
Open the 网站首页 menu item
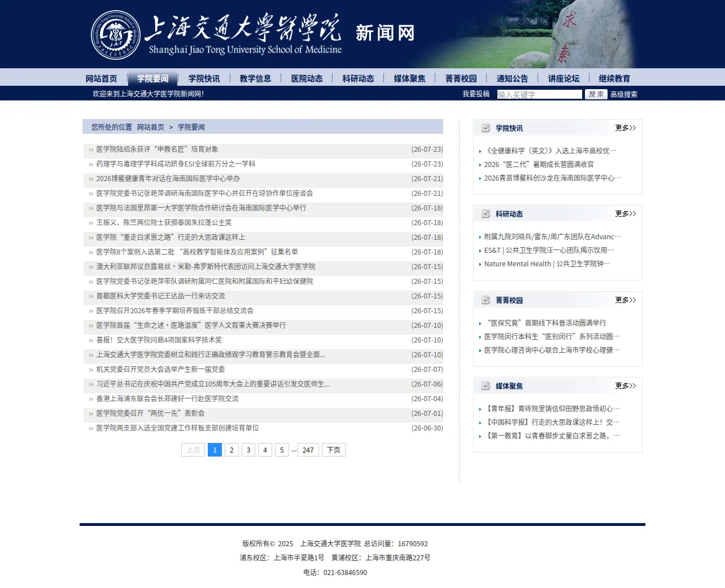coord(102,78)
